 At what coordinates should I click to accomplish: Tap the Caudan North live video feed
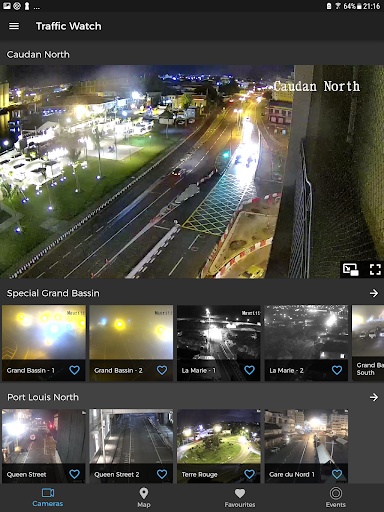[192, 172]
